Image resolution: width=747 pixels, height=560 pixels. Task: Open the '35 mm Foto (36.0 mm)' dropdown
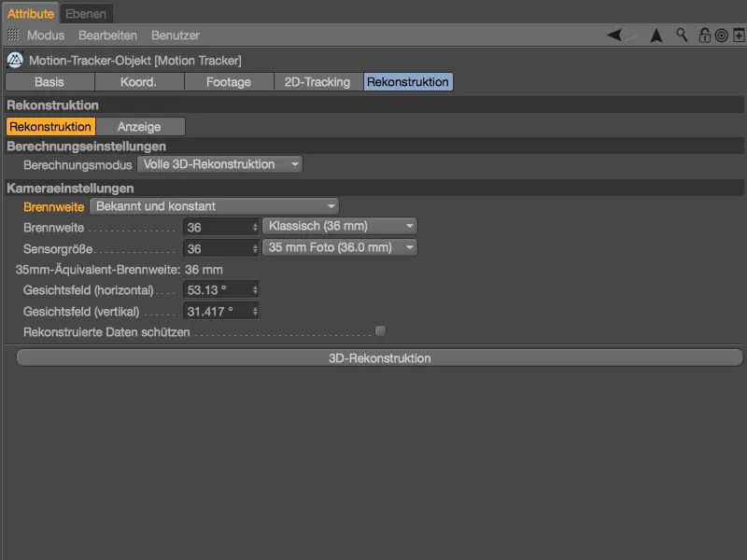(340, 247)
